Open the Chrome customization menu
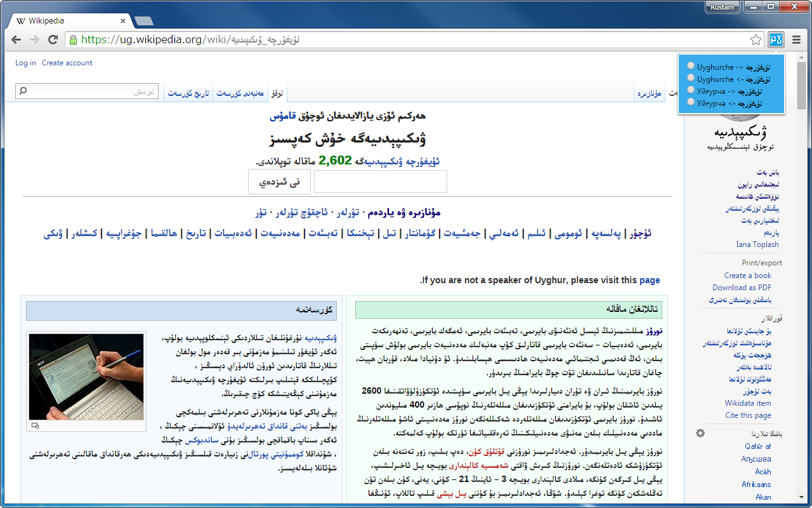 (796, 39)
